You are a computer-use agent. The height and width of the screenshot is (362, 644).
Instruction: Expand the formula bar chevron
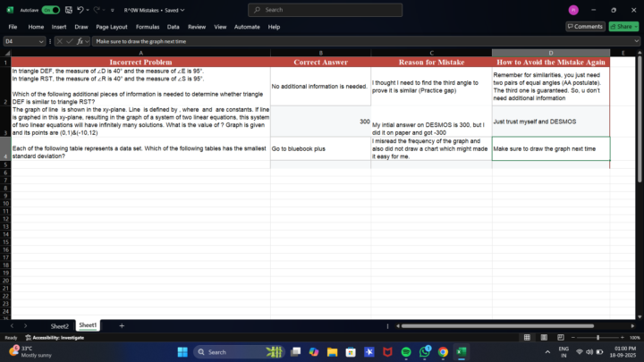click(x=636, y=41)
